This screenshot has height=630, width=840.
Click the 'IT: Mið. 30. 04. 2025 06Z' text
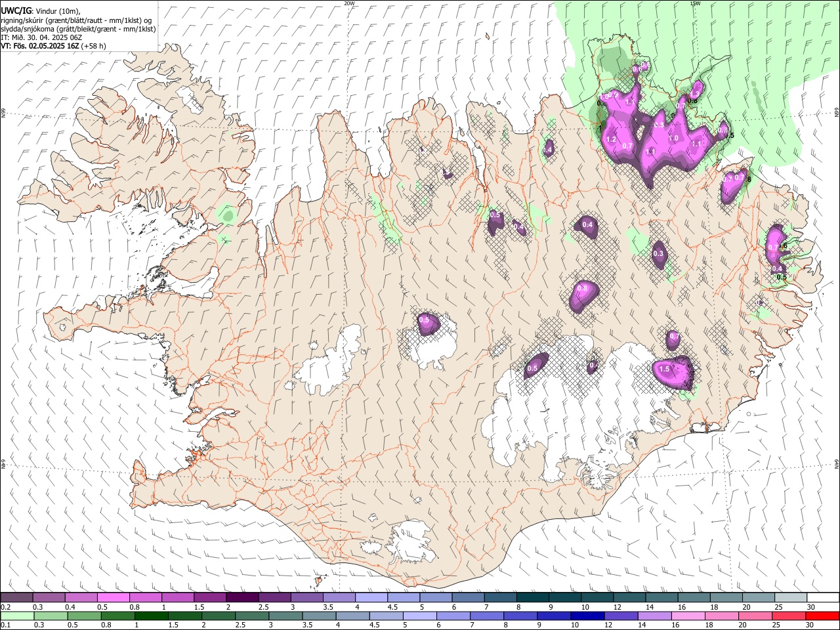41,37
